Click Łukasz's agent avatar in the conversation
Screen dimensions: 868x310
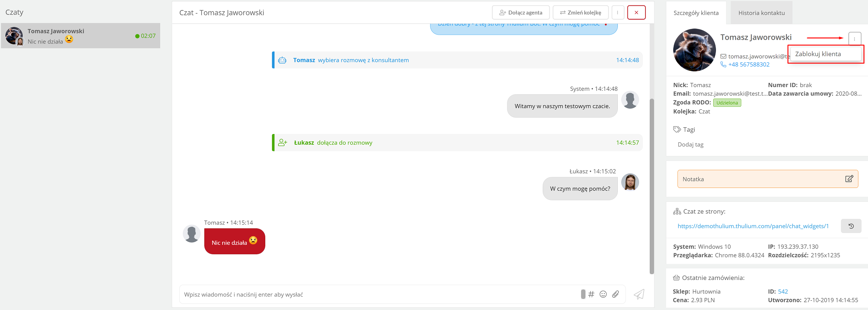pos(630,182)
